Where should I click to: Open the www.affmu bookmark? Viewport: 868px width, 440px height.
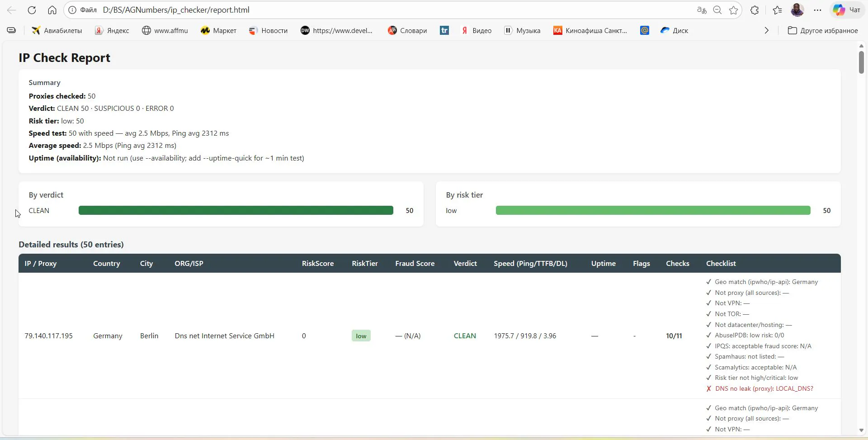pyautogui.click(x=165, y=30)
